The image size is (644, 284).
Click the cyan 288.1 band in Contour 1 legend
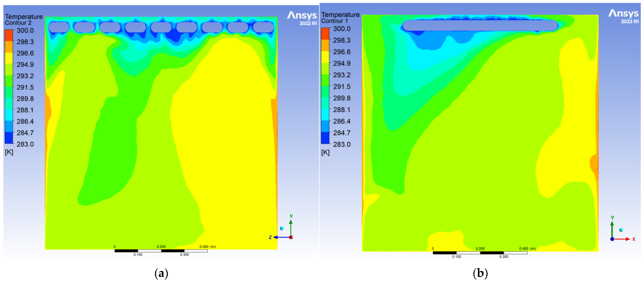coord(325,115)
